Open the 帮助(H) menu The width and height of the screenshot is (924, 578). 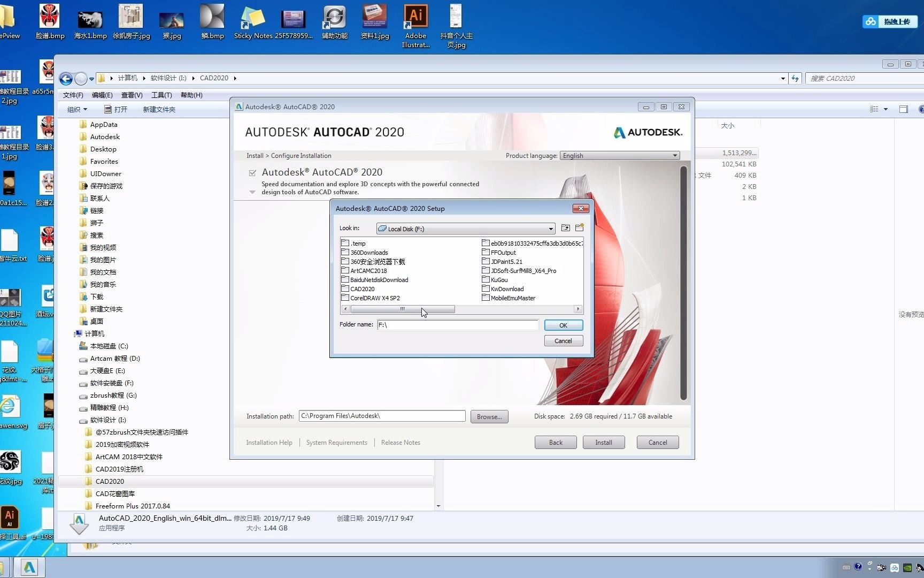pyautogui.click(x=191, y=95)
